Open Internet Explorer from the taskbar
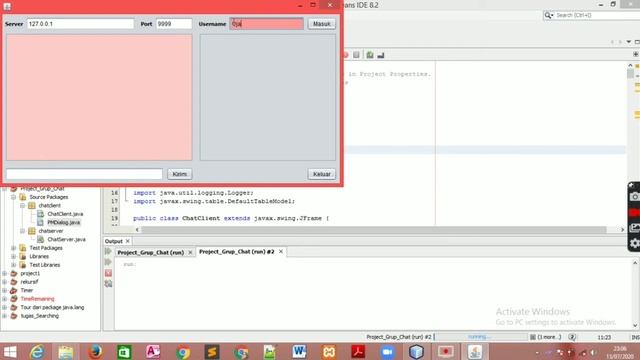Viewport: 640px width, 360px height. (37, 352)
